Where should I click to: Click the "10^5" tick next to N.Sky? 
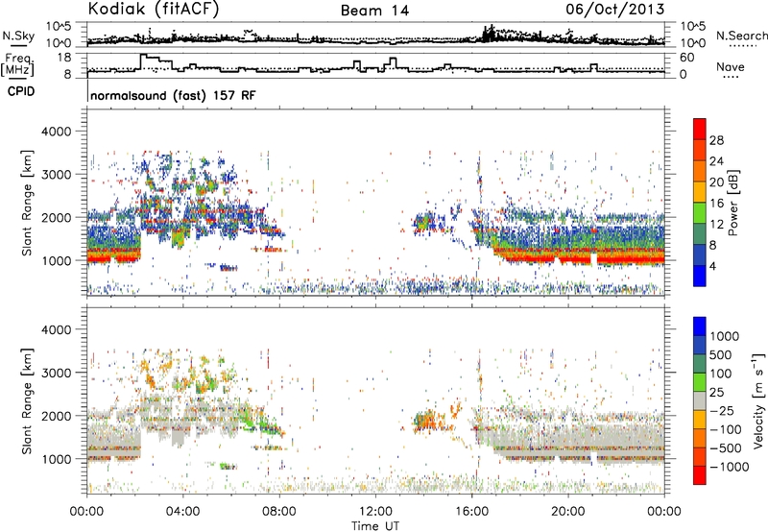click(x=59, y=27)
